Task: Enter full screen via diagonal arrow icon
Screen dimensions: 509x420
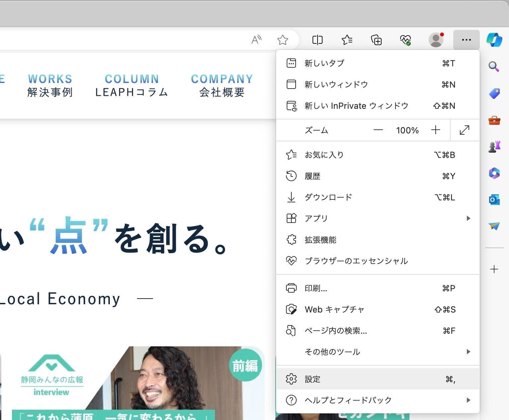Action: coord(464,130)
